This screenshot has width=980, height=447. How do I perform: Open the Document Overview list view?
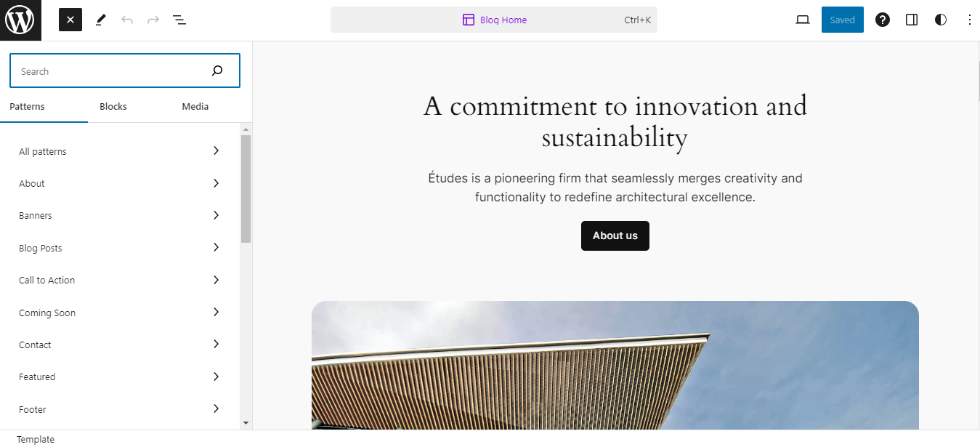coord(179,20)
